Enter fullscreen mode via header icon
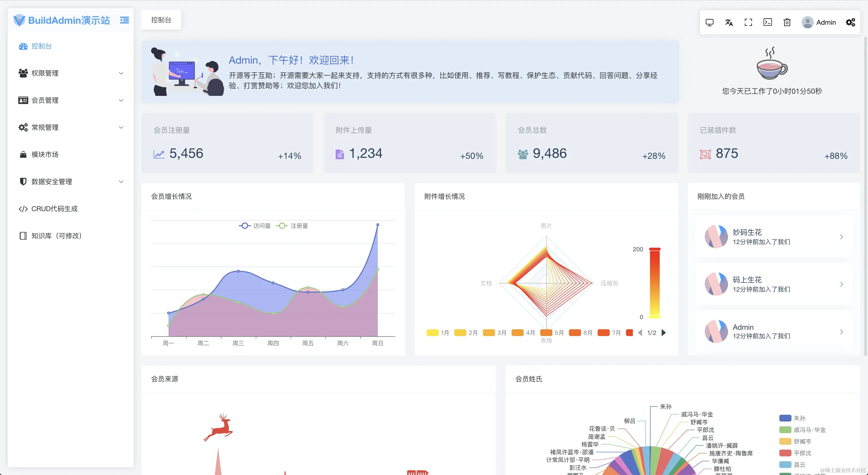 coord(748,23)
